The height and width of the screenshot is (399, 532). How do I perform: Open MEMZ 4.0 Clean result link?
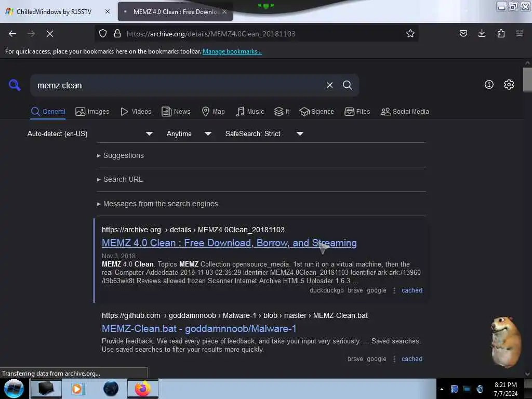coord(229,243)
